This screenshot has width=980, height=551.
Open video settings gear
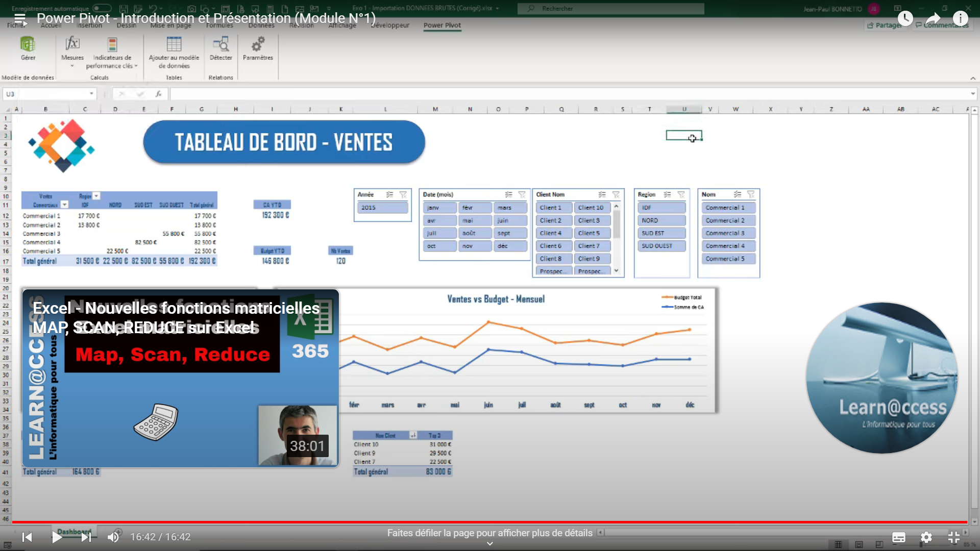tap(926, 537)
